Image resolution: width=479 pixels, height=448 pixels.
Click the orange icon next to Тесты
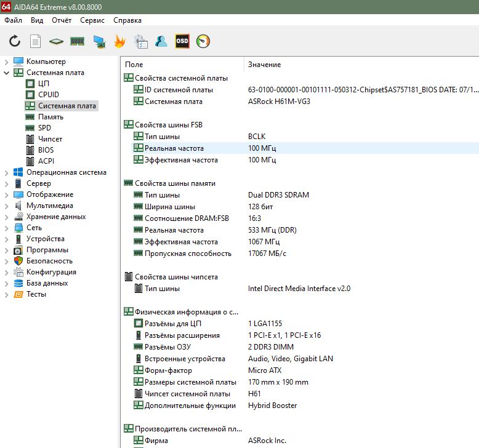(x=18, y=294)
